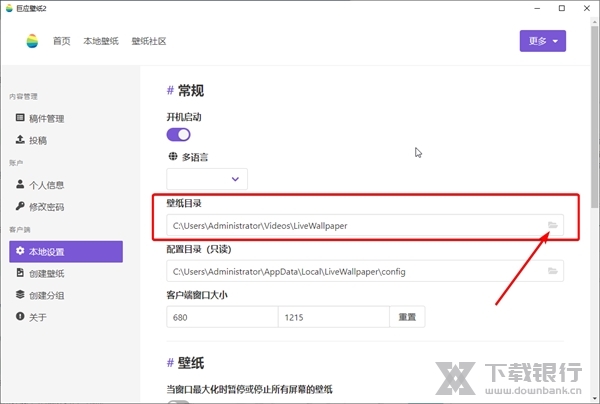This screenshot has height=404, width=600.
Task: Open the 配置目录 folder icon
Action: pyautogui.click(x=553, y=271)
